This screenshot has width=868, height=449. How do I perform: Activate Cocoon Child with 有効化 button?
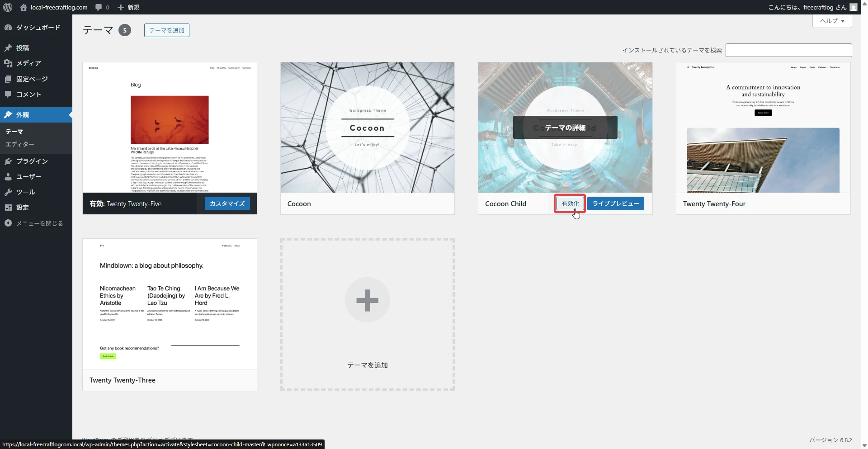[570, 203]
